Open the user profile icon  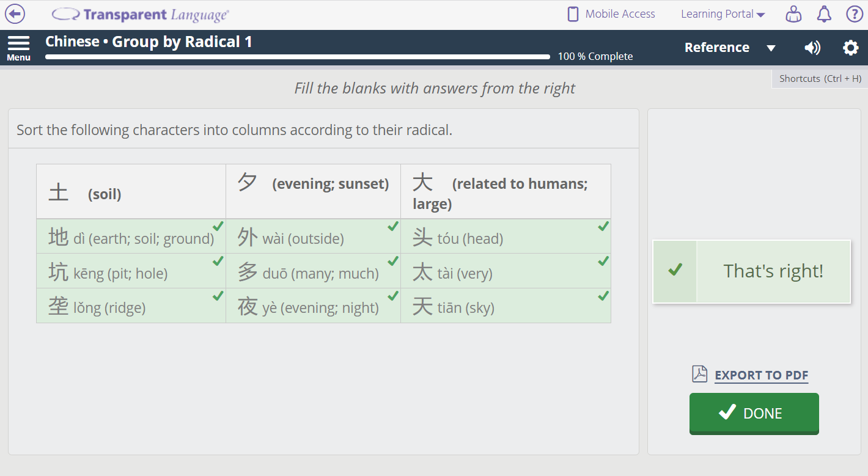pos(793,14)
